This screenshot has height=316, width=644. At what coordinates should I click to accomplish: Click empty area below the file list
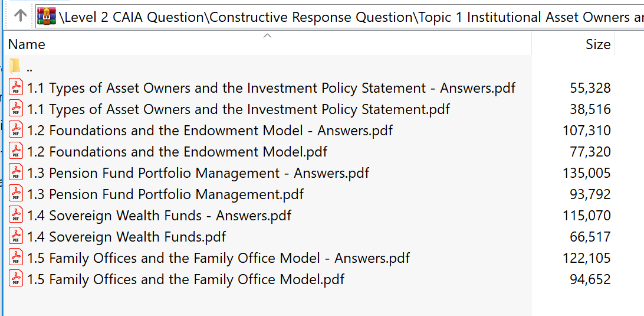pyautogui.click(x=267, y=302)
